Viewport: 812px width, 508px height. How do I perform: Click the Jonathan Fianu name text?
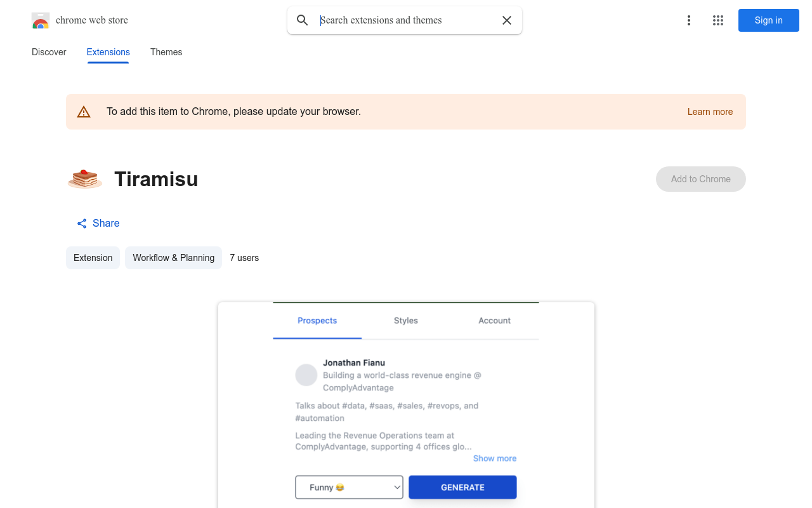tap(354, 363)
